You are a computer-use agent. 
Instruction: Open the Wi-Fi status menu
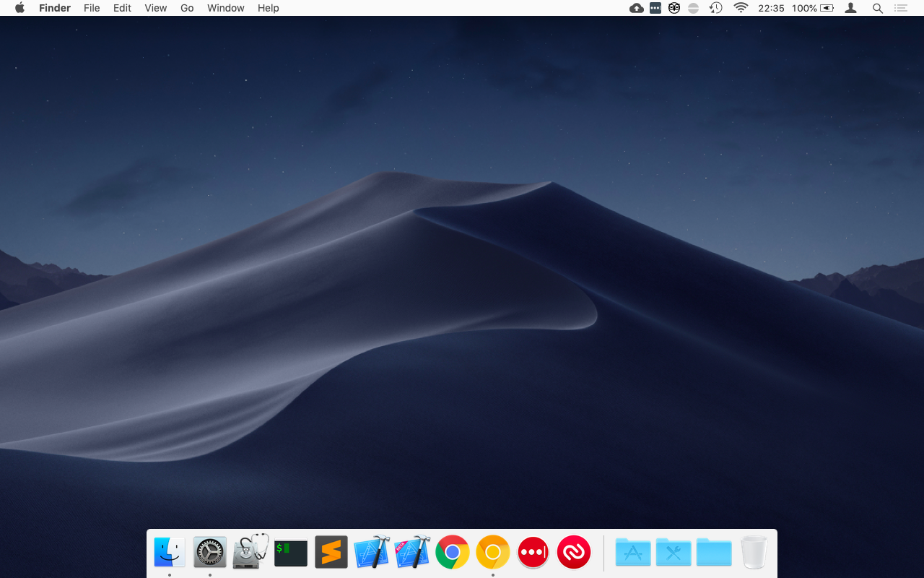741,8
